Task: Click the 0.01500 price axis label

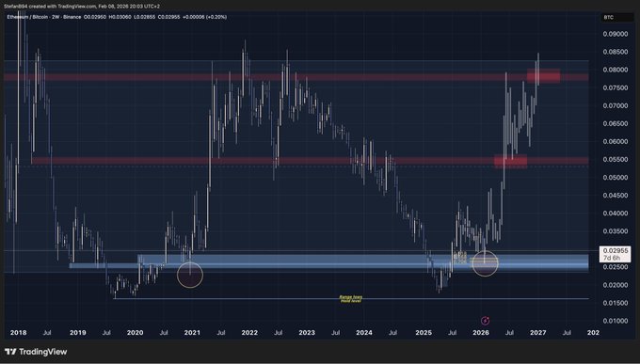Action: [616, 303]
